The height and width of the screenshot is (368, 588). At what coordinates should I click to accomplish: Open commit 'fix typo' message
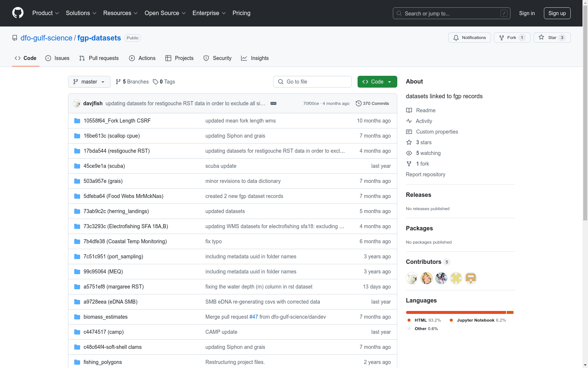[x=214, y=241]
